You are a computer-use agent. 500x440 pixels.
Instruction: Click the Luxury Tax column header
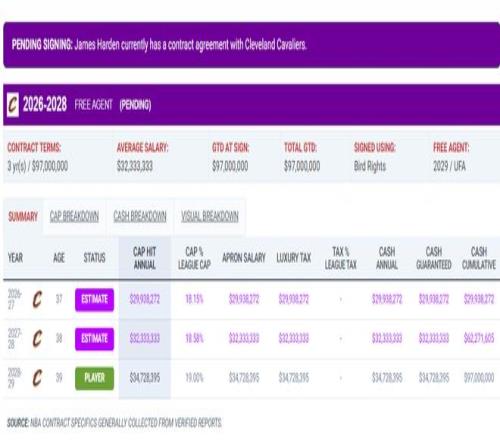[294, 257]
